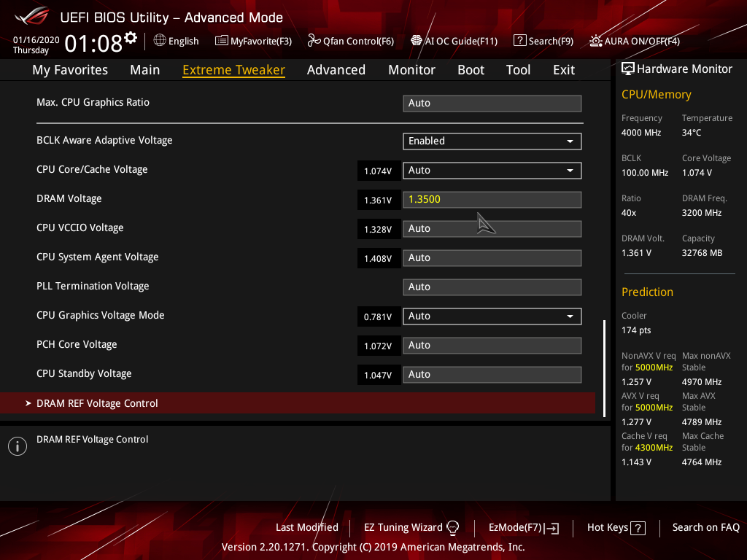747x560 pixels.
Task: Select the Extreme Tweaker tab
Action: pyautogui.click(x=234, y=70)
